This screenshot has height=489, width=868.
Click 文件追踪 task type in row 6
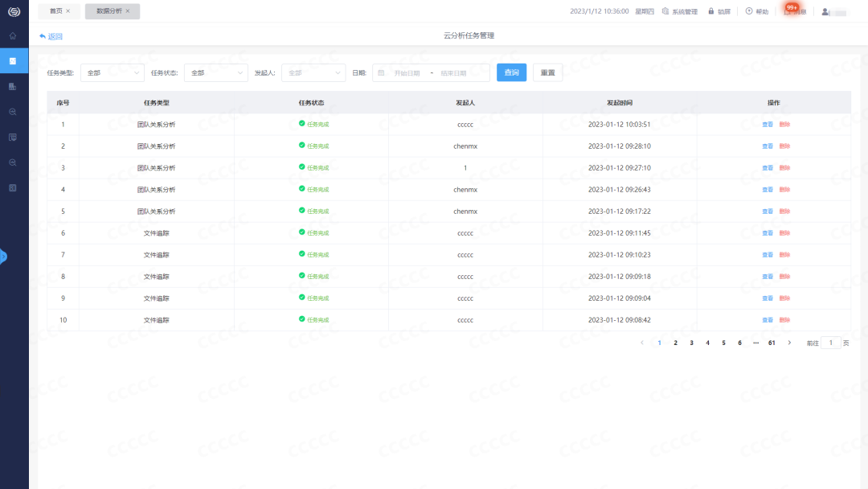[157, 233]
